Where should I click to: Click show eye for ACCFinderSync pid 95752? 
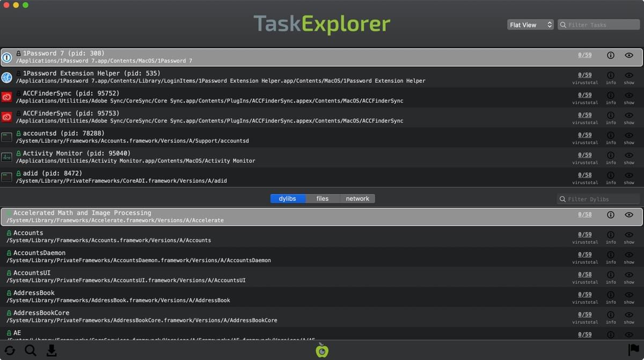629,95
